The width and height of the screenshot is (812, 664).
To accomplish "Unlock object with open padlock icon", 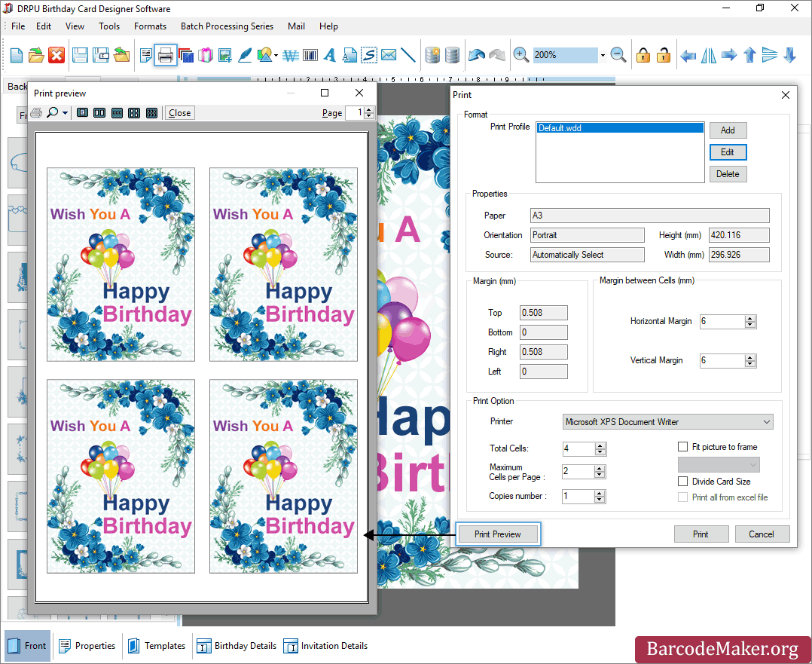I will (x=664, y=55).
